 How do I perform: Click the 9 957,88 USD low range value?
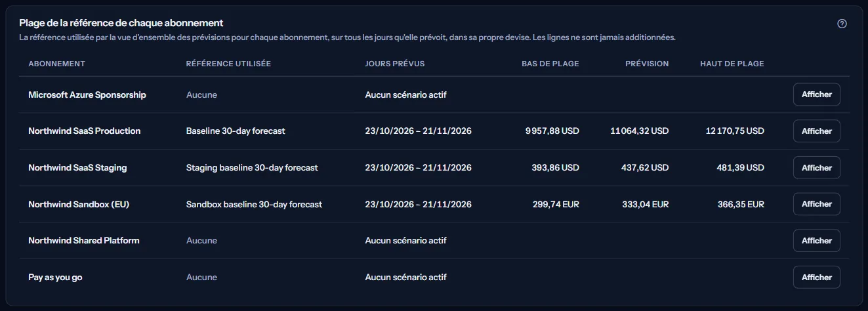point(552,131)
